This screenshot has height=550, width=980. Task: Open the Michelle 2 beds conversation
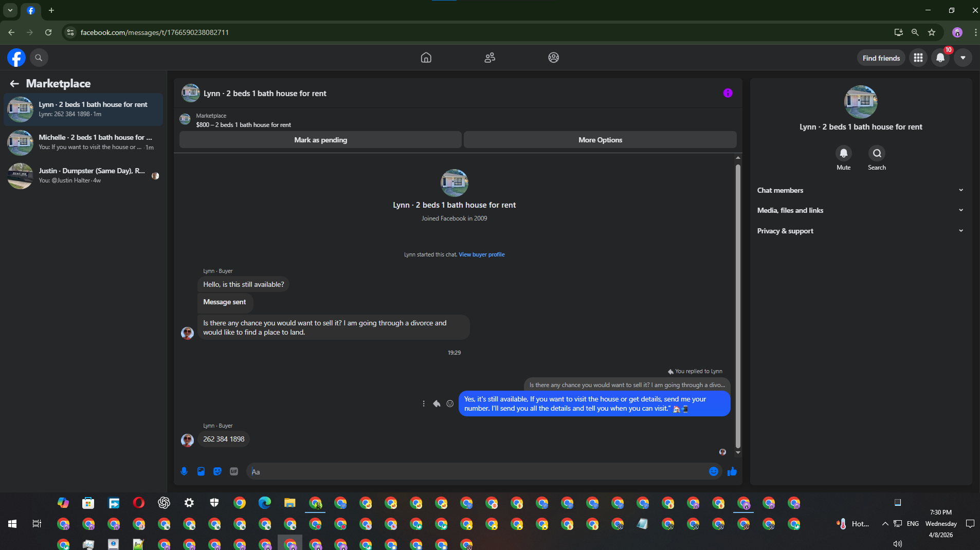83,142
